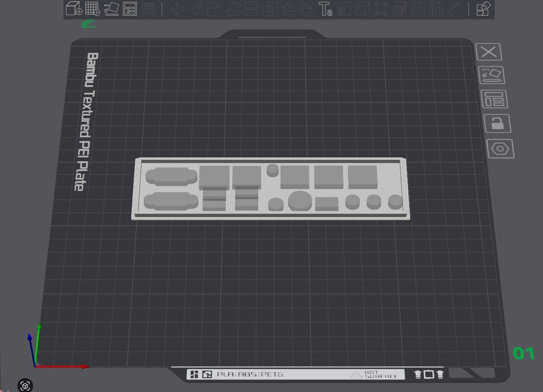
Task: Select the Cut tool
Action: click(x=251, y=9)
